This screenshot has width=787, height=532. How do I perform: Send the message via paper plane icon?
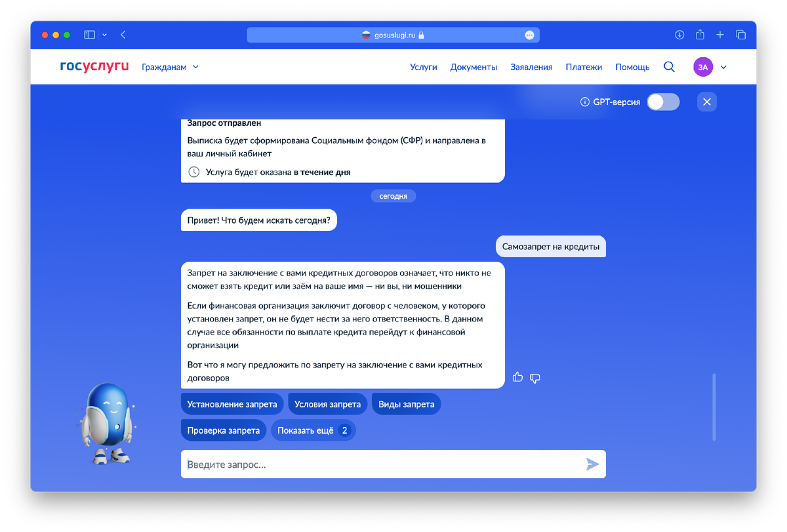[x=593, y=464]
